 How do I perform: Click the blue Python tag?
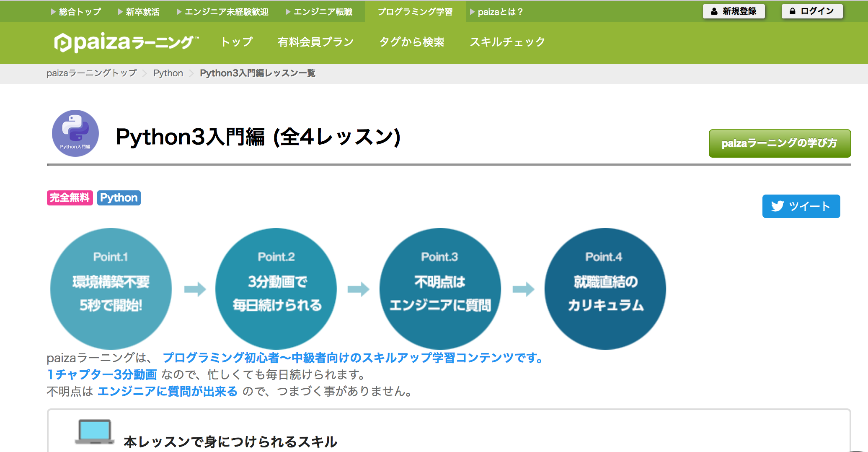click(x=119, y=198)
